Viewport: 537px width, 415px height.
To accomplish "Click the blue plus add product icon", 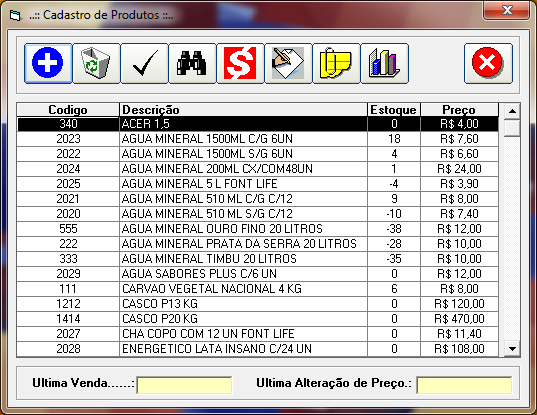I will [x=48, y=63].
